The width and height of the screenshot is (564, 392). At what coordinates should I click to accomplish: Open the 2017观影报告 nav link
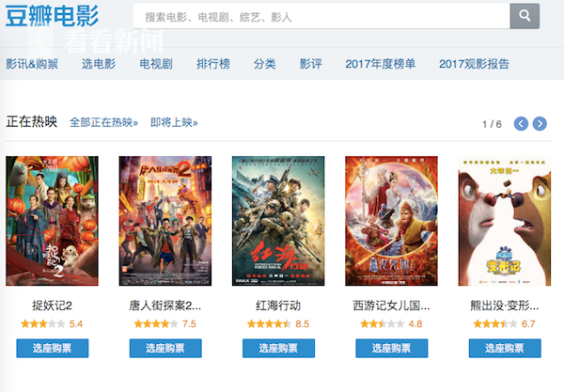(x=474, y=64)
